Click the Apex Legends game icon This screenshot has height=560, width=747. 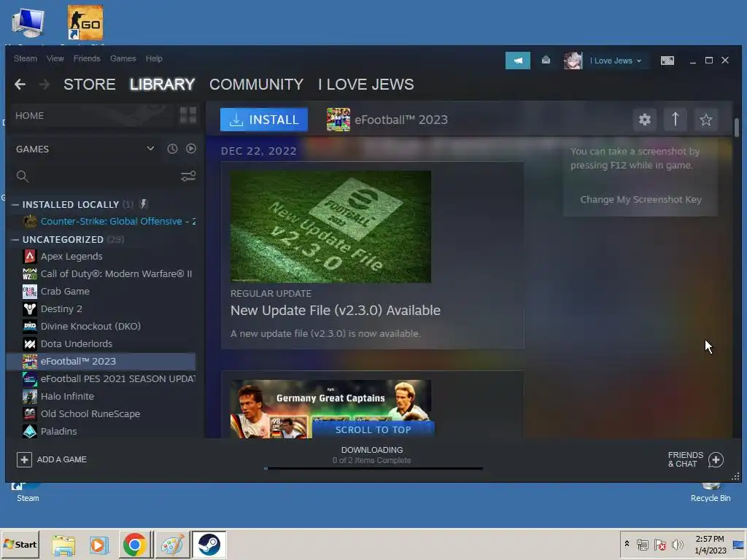(x=29, y=257)
